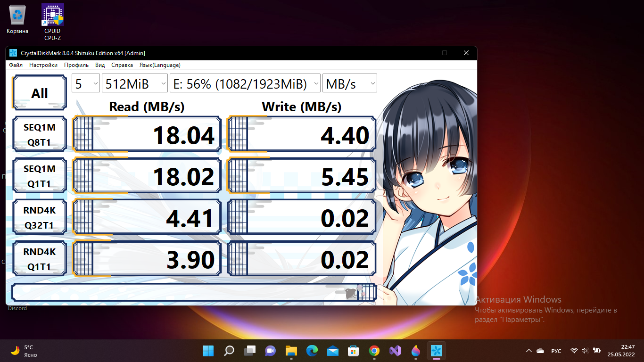Open the Windows Start menu
The width and height of the screenshot is (644, 362).
(x=208, y=351)
